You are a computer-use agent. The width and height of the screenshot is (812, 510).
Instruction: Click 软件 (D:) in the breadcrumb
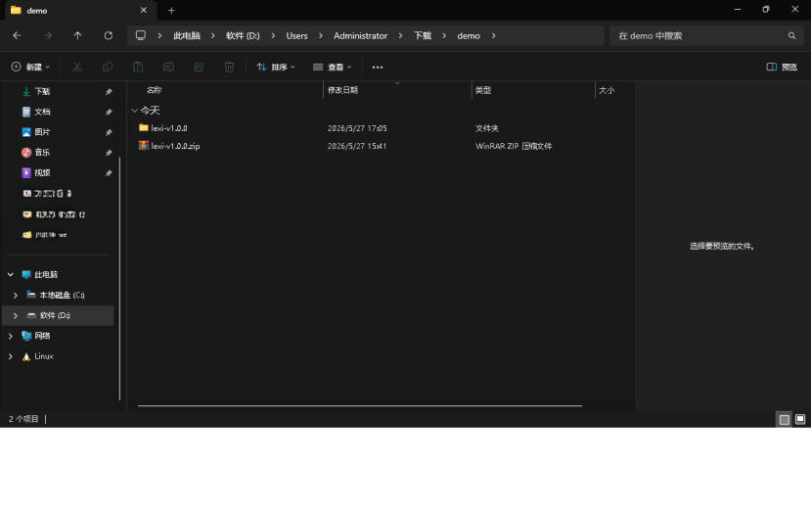click(x=243, y=36)
